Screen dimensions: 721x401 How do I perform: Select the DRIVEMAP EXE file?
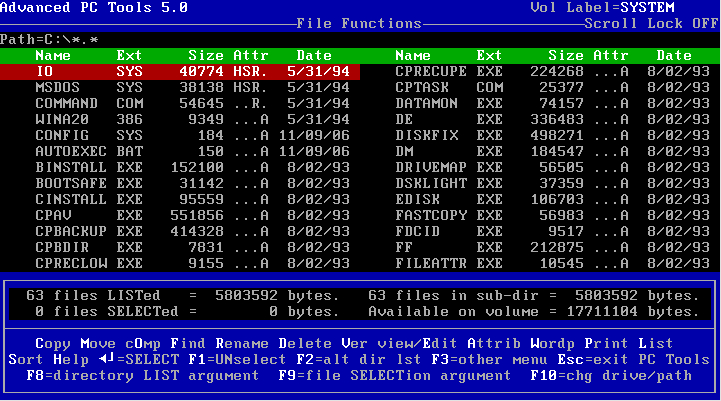click(553, 167)
